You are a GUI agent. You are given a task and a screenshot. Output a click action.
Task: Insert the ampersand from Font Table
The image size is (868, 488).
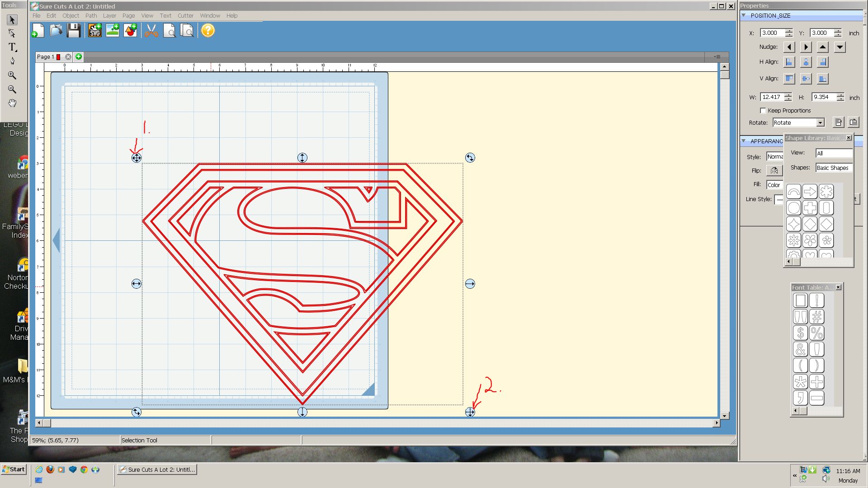(x=801, y=349)
